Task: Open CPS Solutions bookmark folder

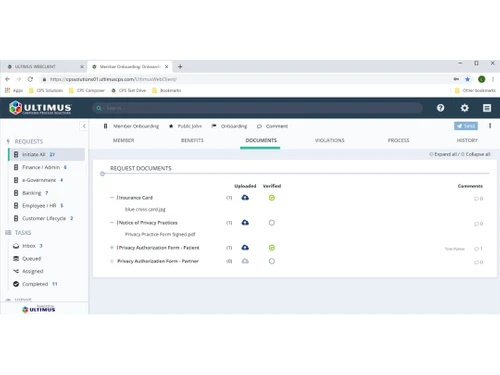Action: 46,90
